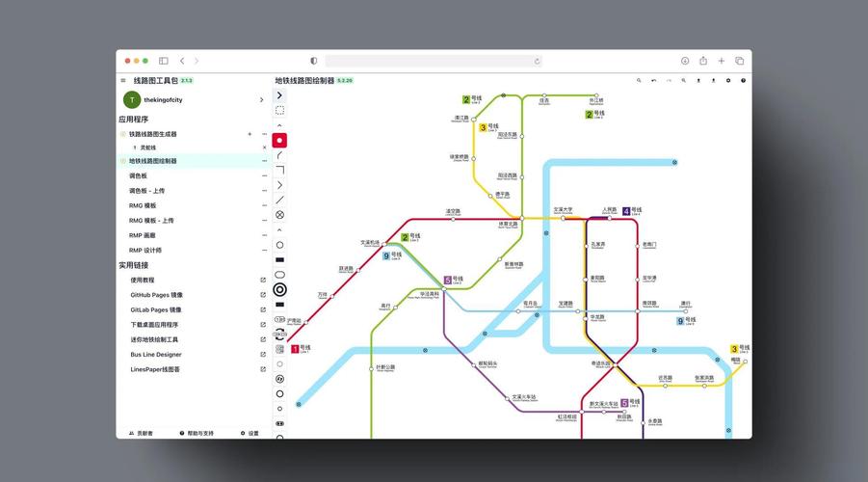Select the straight diagonal line tool
This screenshot has height=482, width=868.
pos(279,200)
